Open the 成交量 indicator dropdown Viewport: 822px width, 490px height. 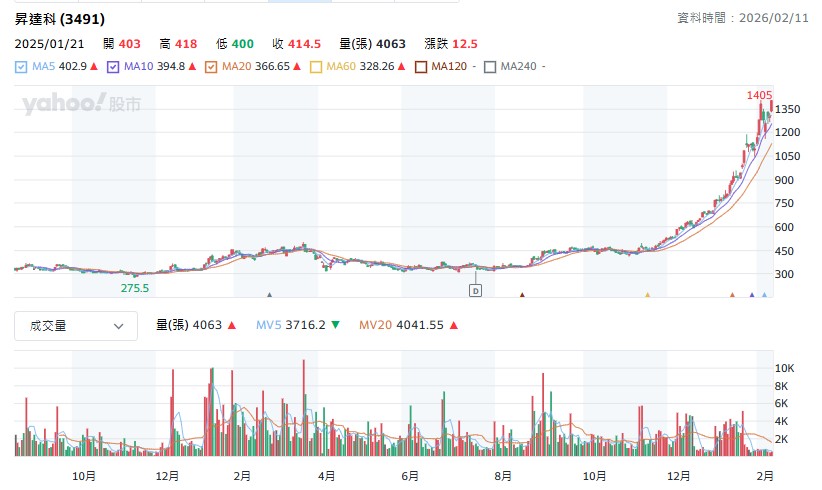tap(76, 325)
